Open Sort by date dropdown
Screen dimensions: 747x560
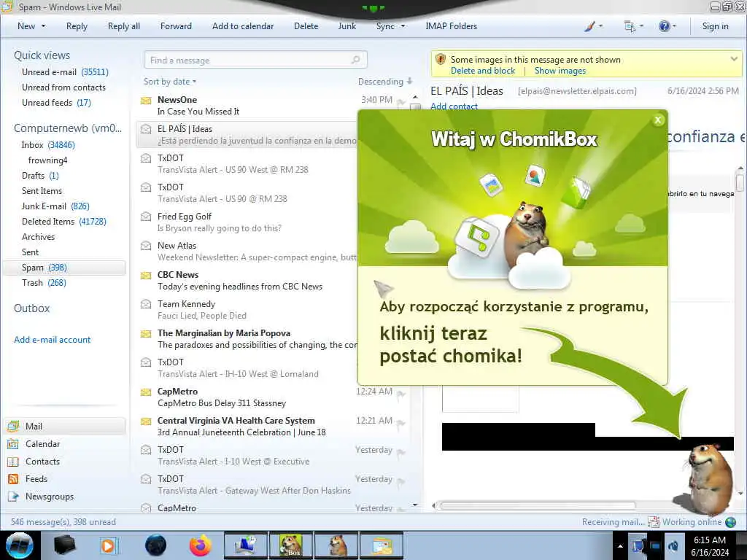pyautogui.click(x=169, y=82)
